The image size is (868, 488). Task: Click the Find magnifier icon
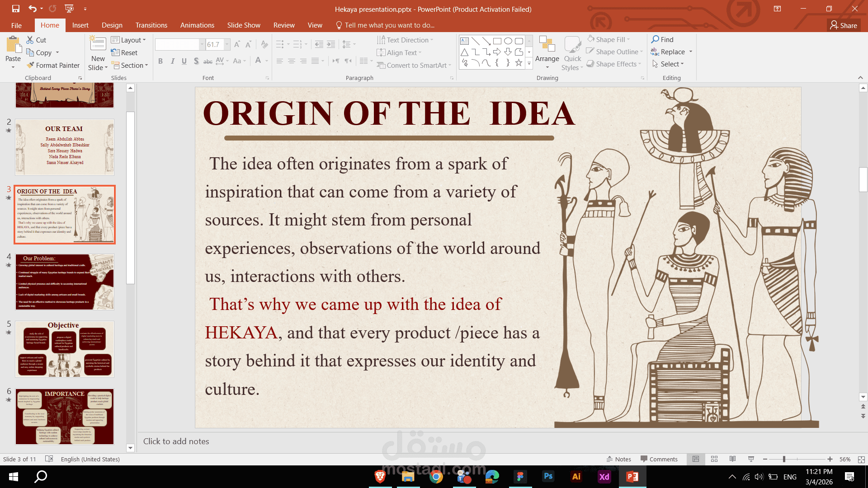pyautogui.click(x=655, y=39)
